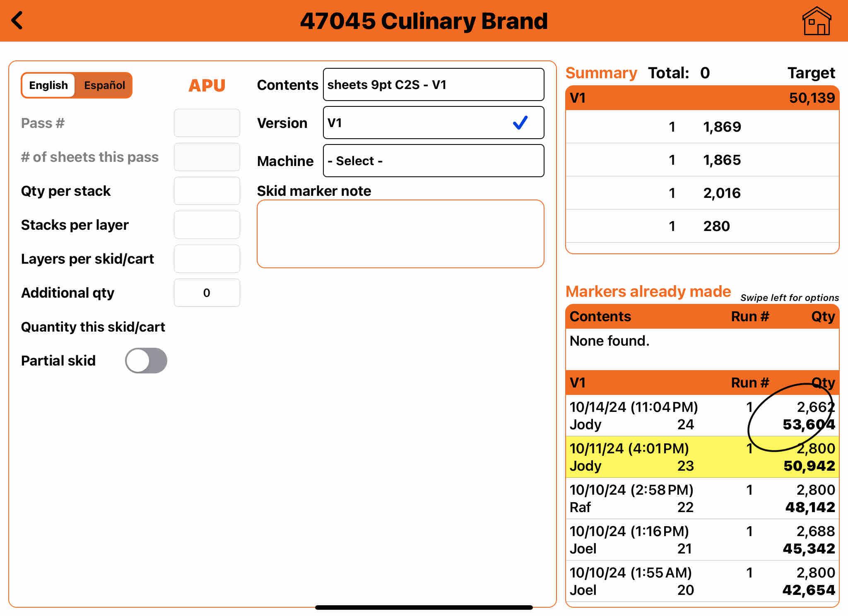Open the Contents sheets 9pt dropdown
The width and height of the screenshot is (848, 616).
(433, 84)
